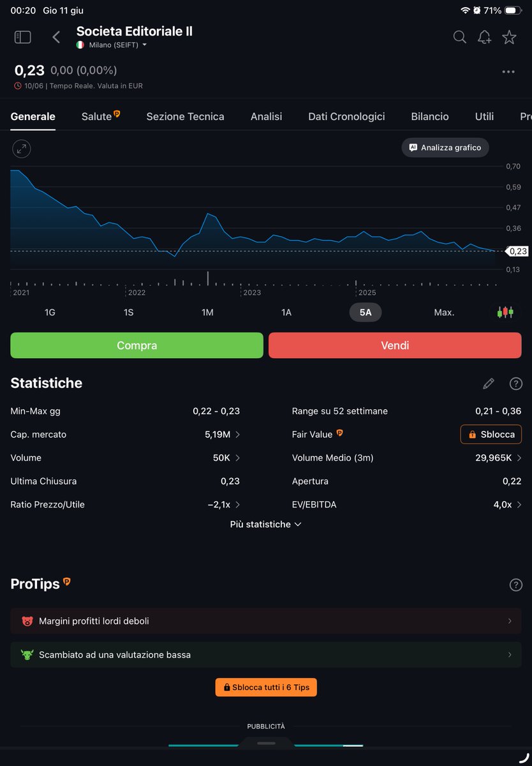
Task: Go back with the left chevron
Action: tap(56, 37)
